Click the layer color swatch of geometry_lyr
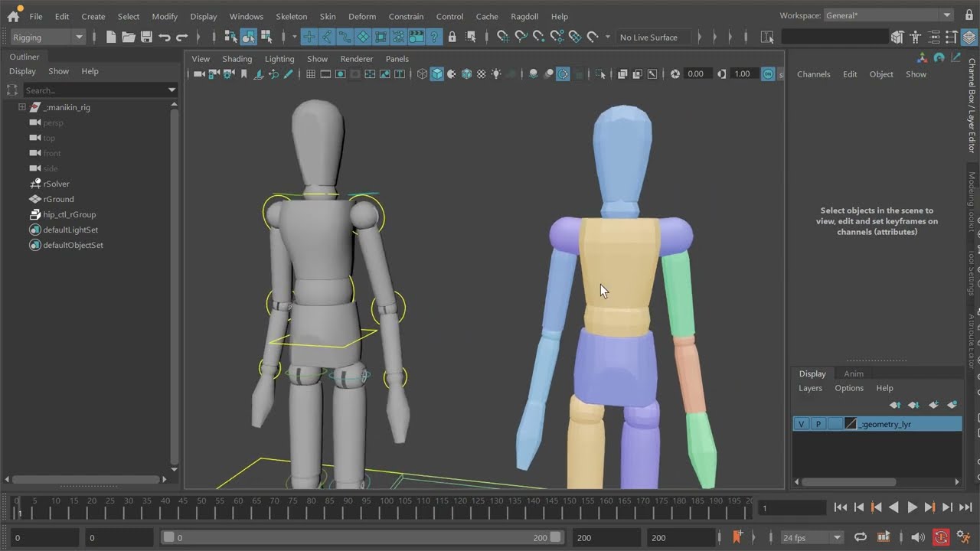980x551 pixels. 851,424
